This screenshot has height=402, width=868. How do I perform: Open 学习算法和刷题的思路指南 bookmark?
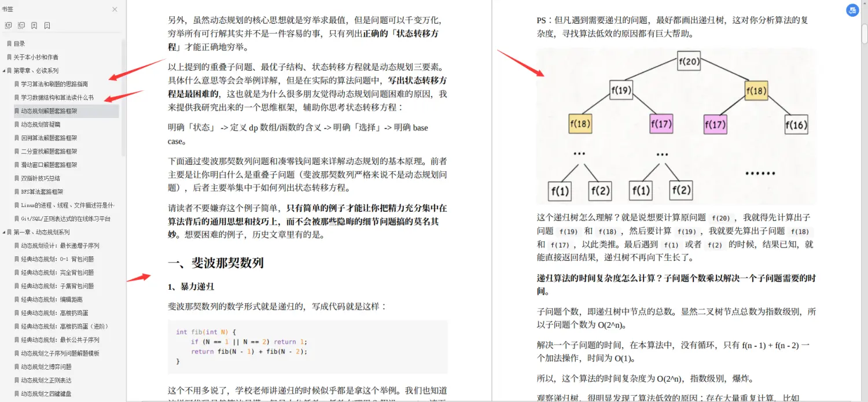coord(61,83)
